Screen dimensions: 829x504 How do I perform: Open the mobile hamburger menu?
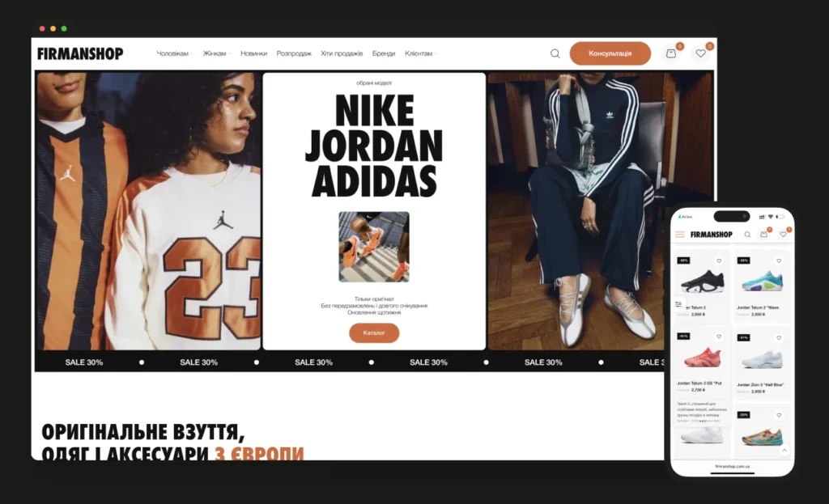point(680,235)
